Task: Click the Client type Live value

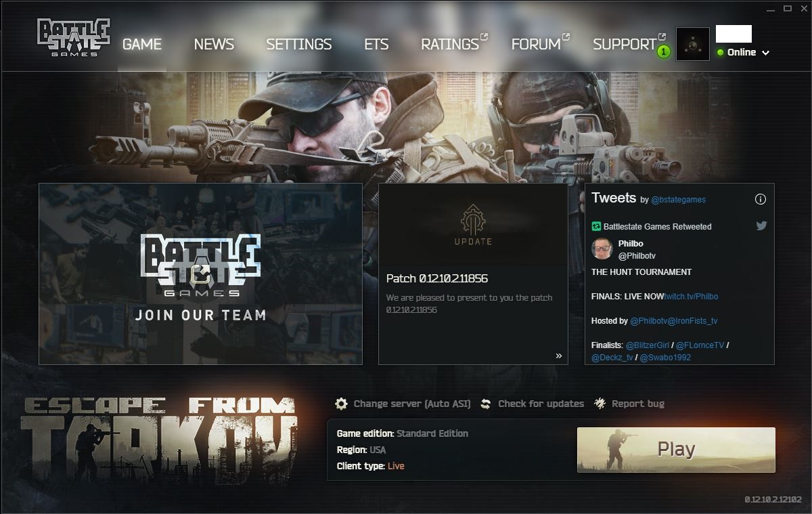Action: (396, 466)
